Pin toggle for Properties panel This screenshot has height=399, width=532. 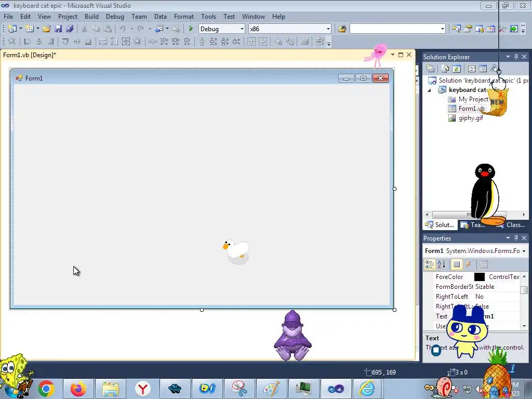[516, 238]
